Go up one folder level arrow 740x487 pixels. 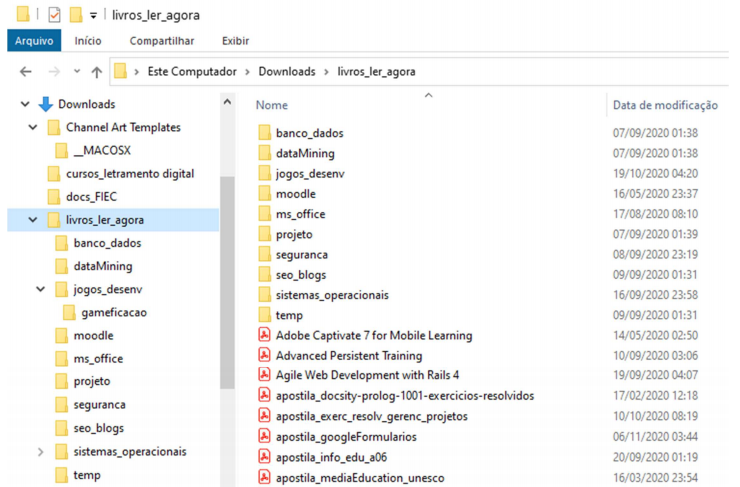97,72
